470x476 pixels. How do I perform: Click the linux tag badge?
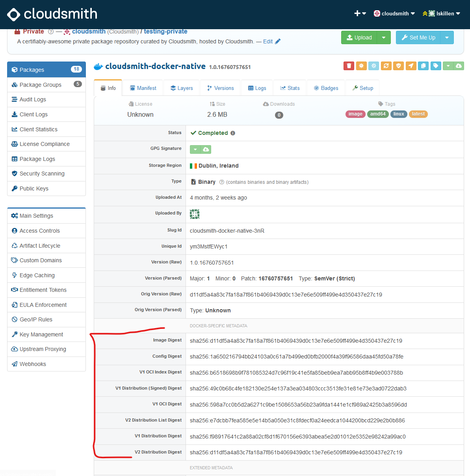(x=399, y=114)
